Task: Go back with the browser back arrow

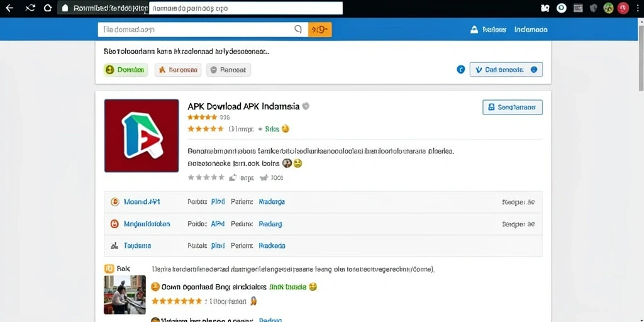Action: [x=9, y=8]
